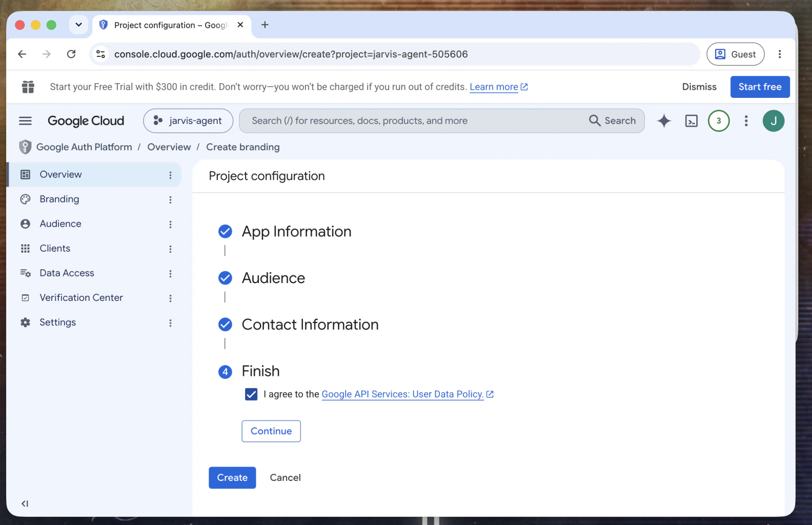Go back to previous page

click(x=22, y=54)
